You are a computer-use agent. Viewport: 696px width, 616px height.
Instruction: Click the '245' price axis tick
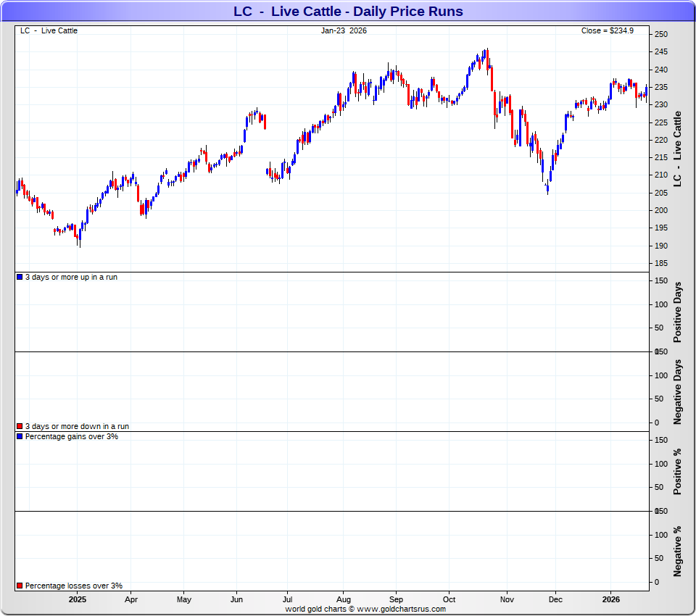[x=661, y=52]
